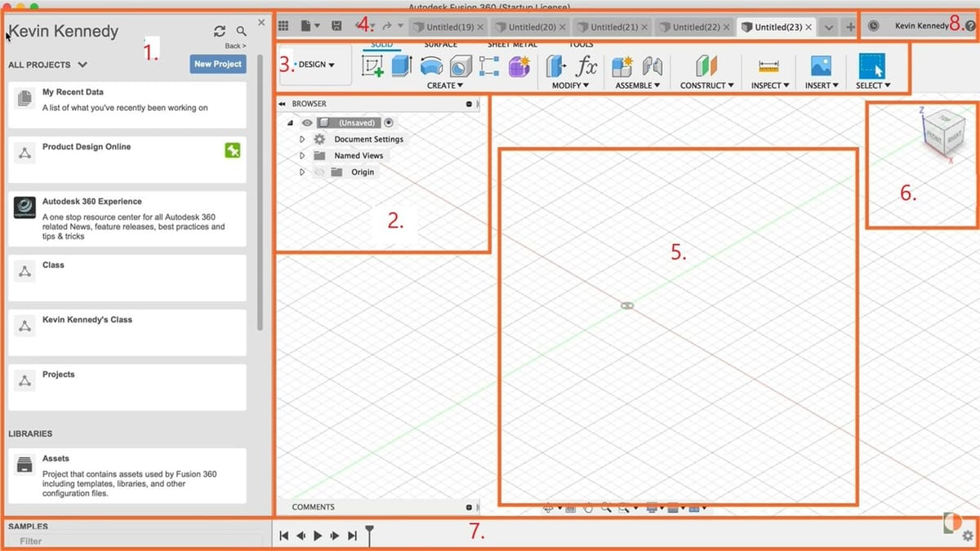Click the New Project button
This screenshot has height=551, width=980.
coord(218,64)
